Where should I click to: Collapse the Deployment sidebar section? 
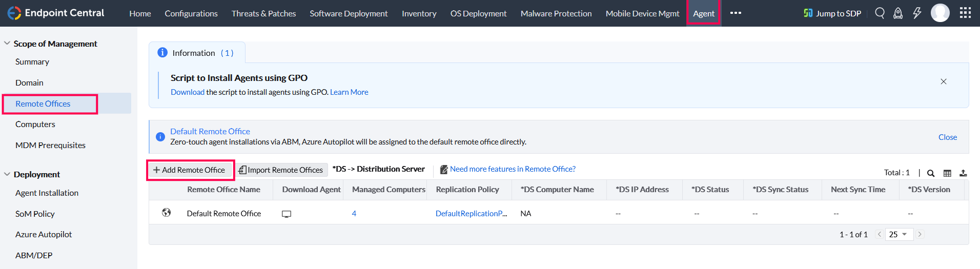pyautogui.click(x=7, y=174)
